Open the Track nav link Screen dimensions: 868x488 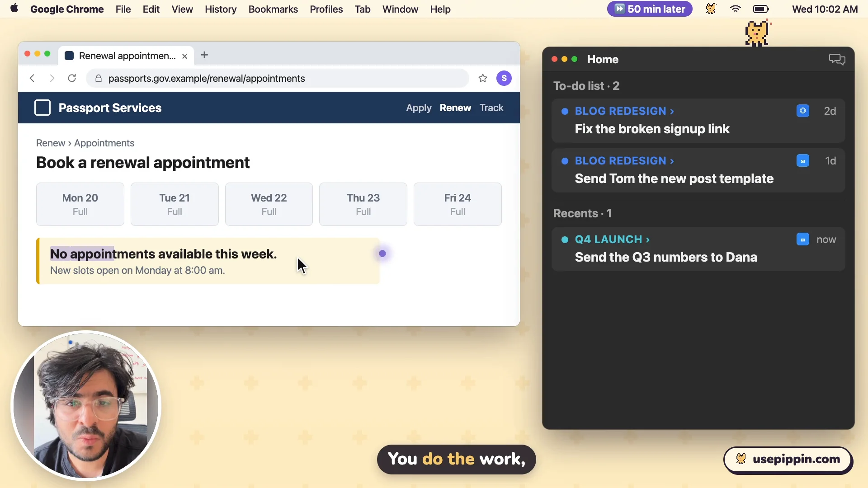point(491,108)
